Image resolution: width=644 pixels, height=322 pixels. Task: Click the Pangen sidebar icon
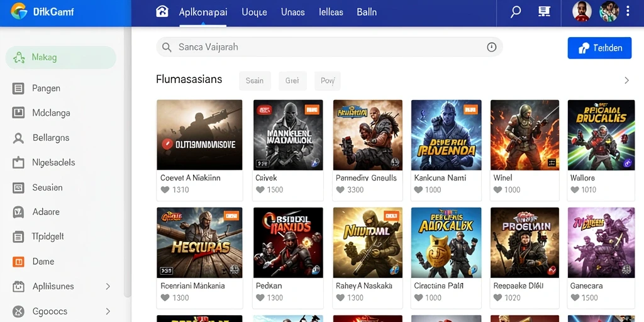(x=18, y=88)
